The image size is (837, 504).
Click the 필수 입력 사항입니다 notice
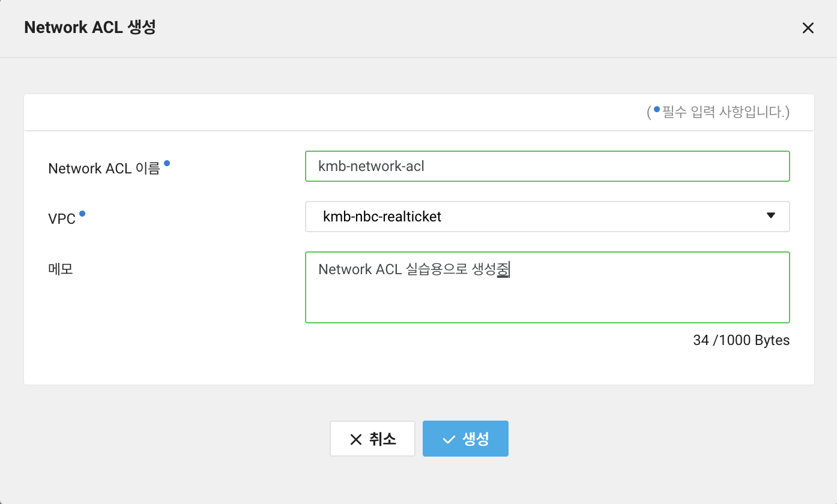718,112
